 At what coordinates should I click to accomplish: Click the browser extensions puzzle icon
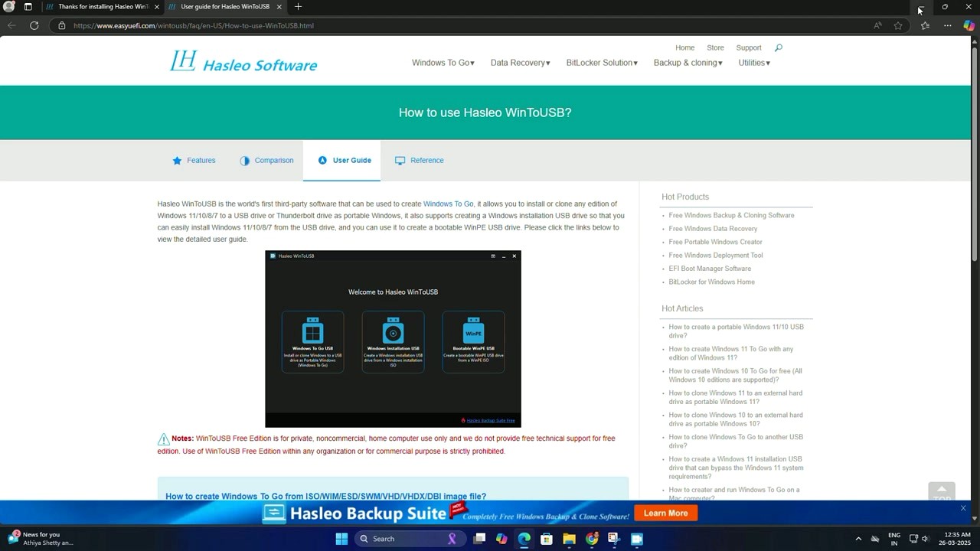925,24
